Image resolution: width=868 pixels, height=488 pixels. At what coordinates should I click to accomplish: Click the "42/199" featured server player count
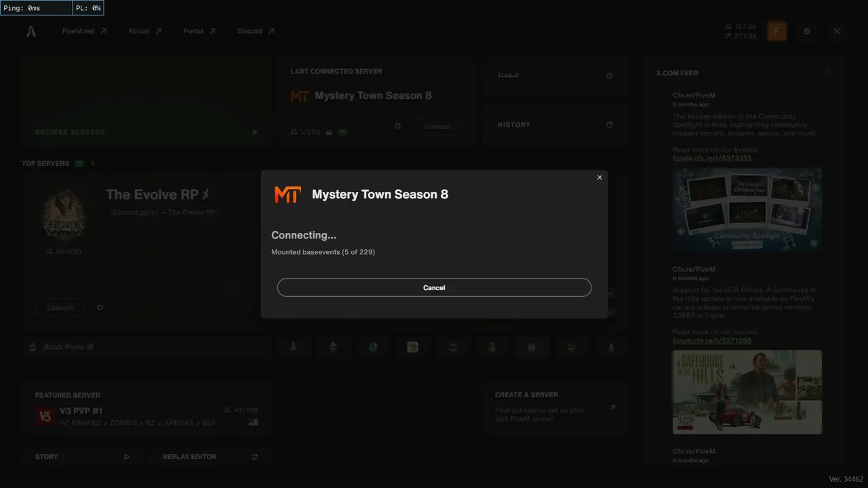(241, 410)
